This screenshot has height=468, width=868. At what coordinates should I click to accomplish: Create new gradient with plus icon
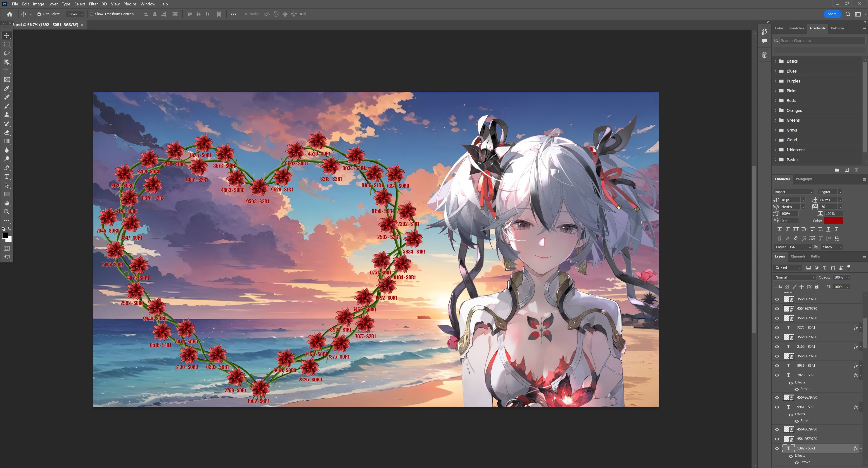847,170
